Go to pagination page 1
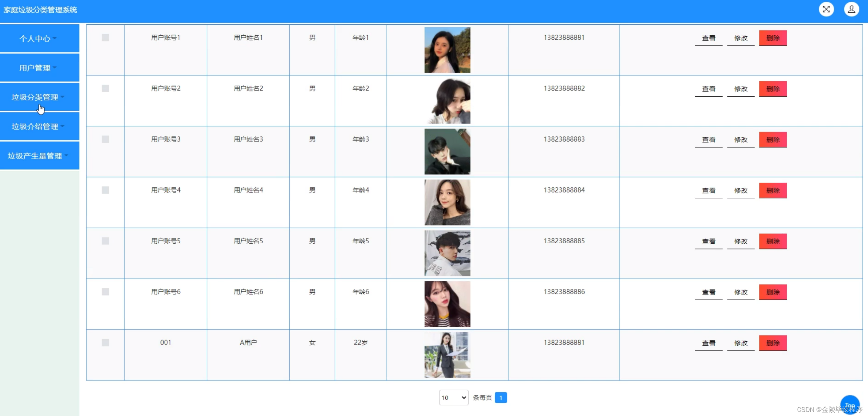 (501, 397)
